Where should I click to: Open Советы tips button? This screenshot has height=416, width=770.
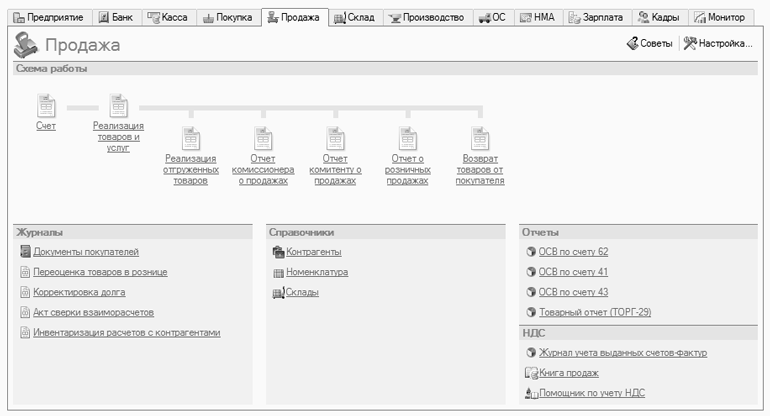tap(649, 44)
